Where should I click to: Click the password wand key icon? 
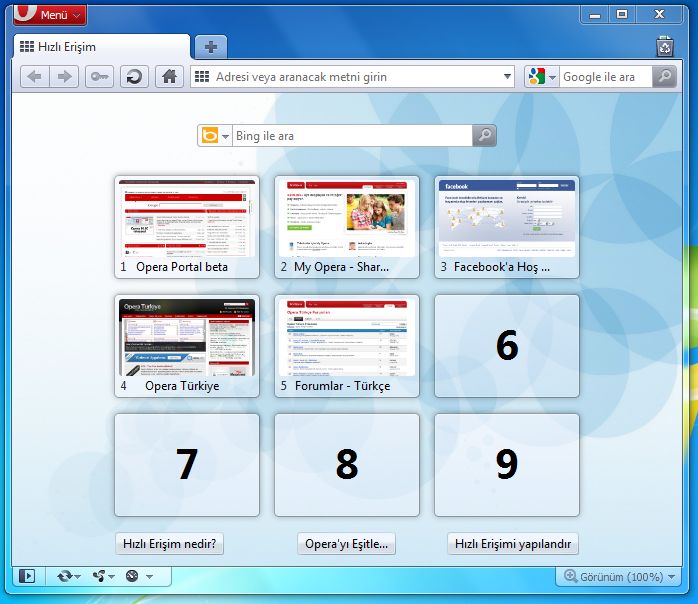(99, 77)
